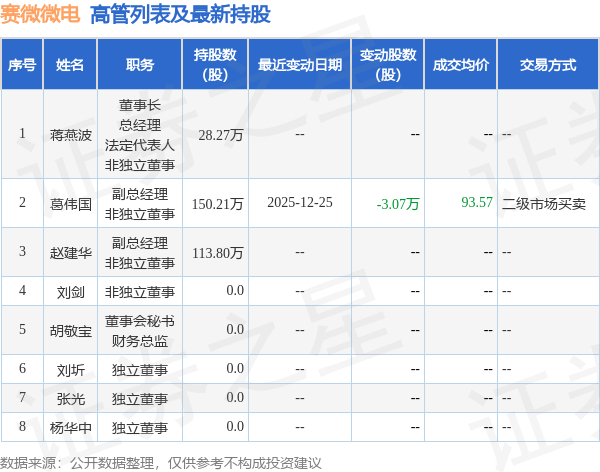Click the 赛微微电 title text

pos(40,14)
